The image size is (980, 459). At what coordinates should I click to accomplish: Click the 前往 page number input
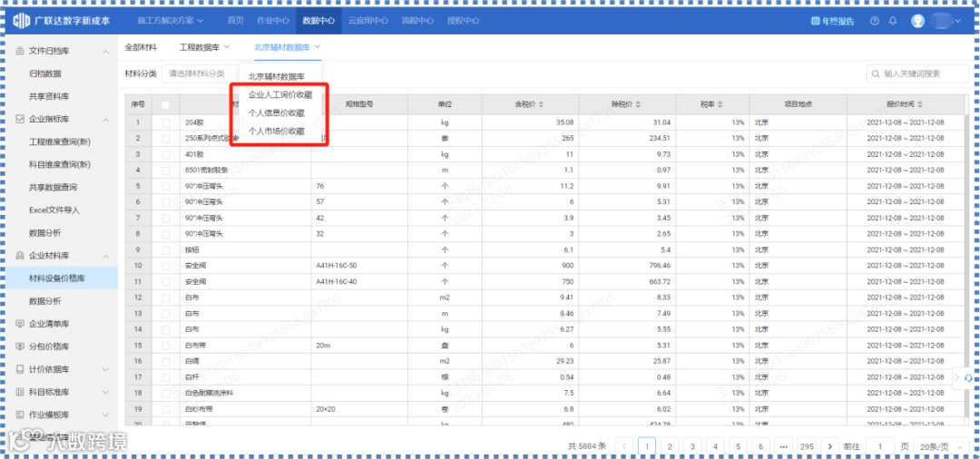pos(880,446)
